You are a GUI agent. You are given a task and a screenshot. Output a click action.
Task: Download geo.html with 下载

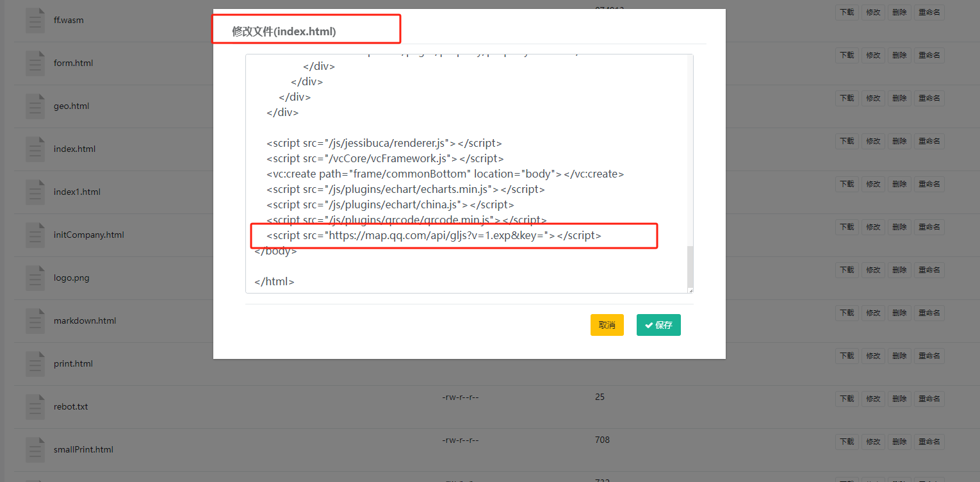[847, 98]
